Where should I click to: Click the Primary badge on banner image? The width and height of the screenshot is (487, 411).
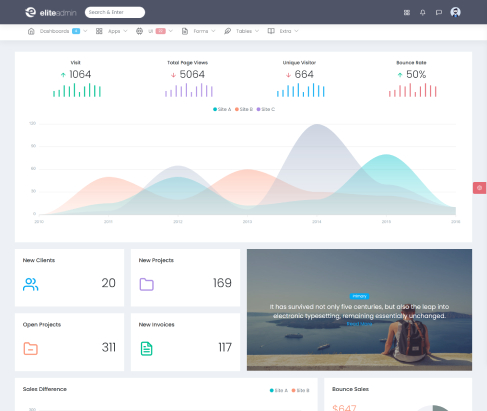pos(359,296)
